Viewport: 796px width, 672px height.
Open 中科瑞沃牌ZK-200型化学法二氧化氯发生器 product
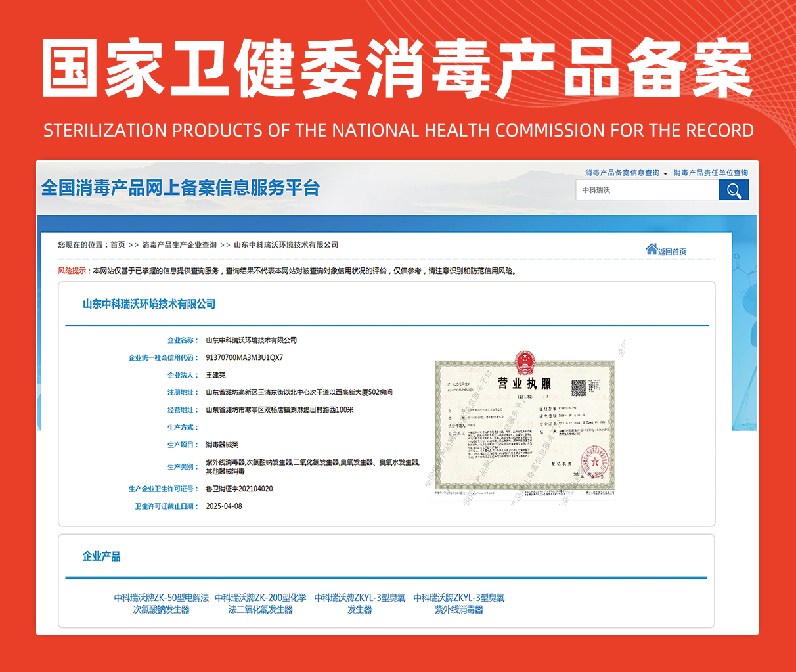click(x=261, y=604)
